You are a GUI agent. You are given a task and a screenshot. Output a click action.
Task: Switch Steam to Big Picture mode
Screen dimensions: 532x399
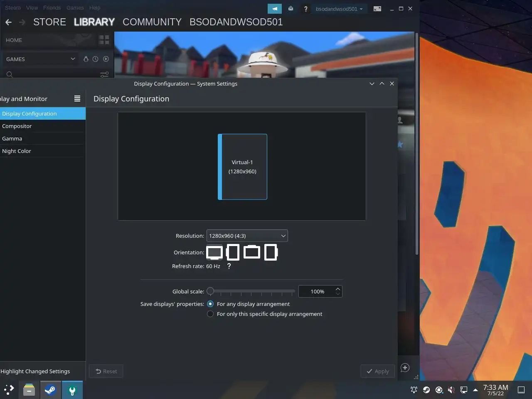(377, 9)
